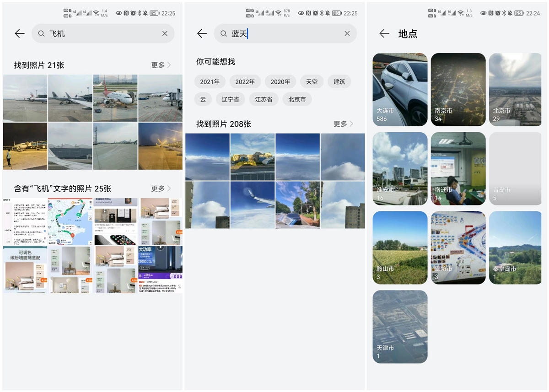Open the 天津市 location album
Viewport: 549px width, 392px height.
(x=400, y=327)
